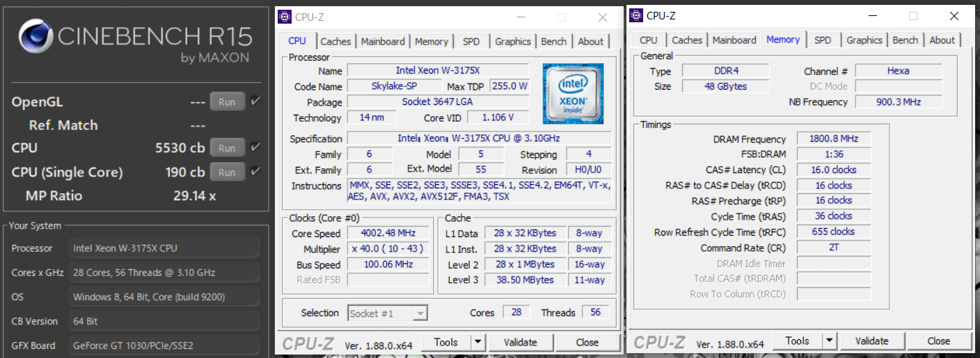Click the Command Rate value 2T
The height and width of the screenshot is (358, 980).
point(833,247)
